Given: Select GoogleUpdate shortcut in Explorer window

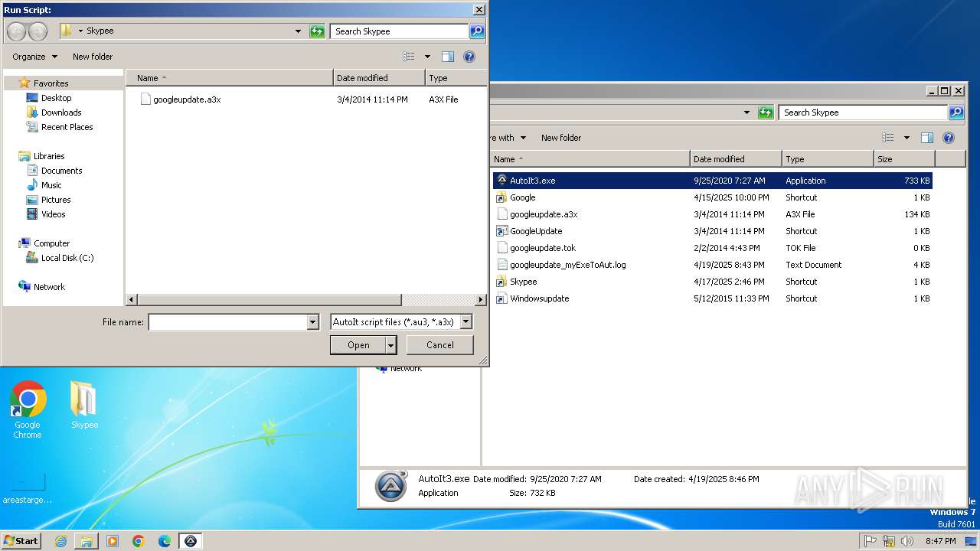Looking at the screenshot, I should pos(536,231).
